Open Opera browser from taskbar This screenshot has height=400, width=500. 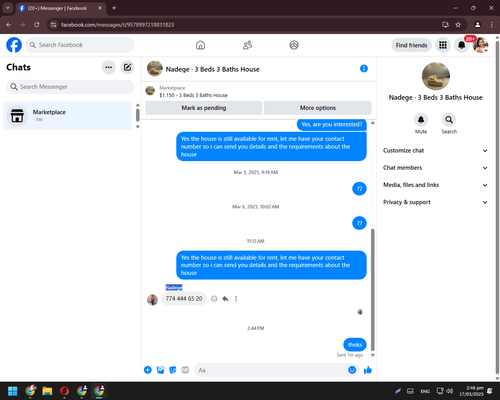(64, 391)
